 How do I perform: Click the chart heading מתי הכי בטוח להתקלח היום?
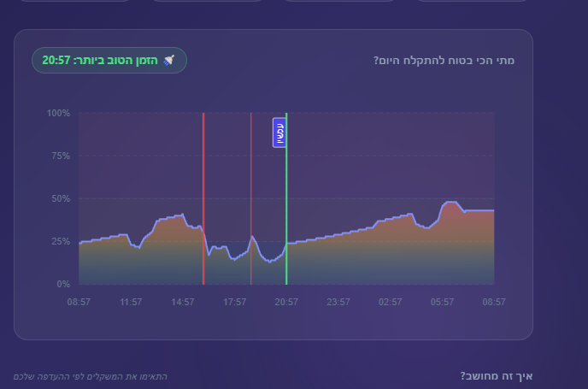point(444,61)
